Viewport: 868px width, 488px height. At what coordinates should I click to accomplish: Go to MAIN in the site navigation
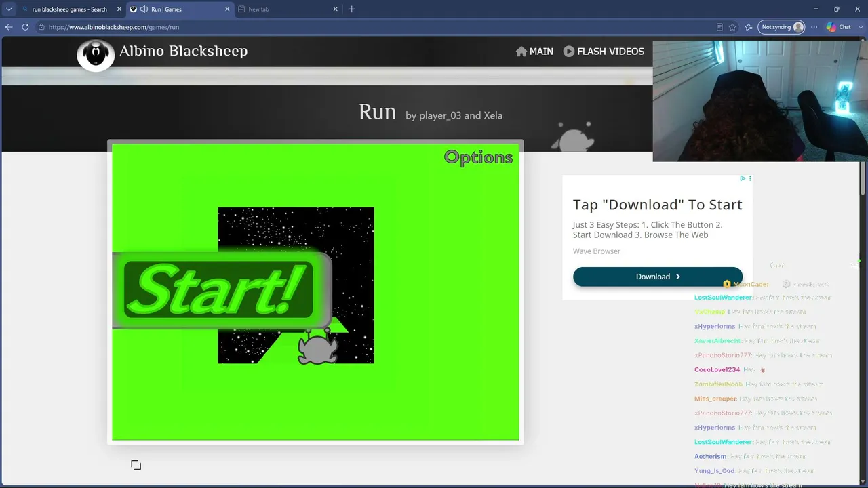click(534, 51)
